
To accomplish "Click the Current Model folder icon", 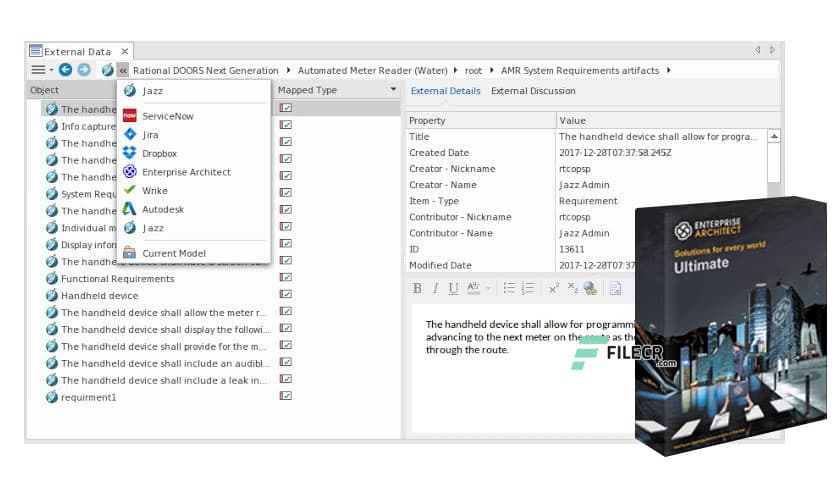I will click(130, 253).
